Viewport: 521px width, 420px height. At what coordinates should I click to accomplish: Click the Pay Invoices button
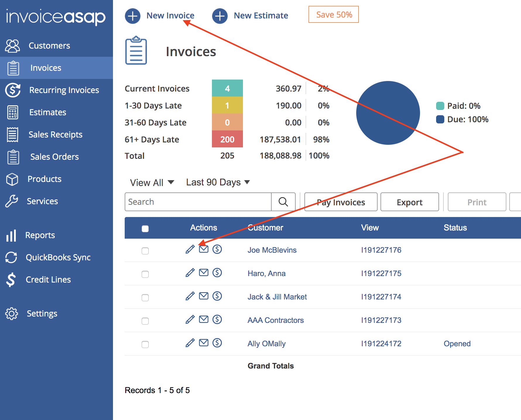(x=340, y=202)
